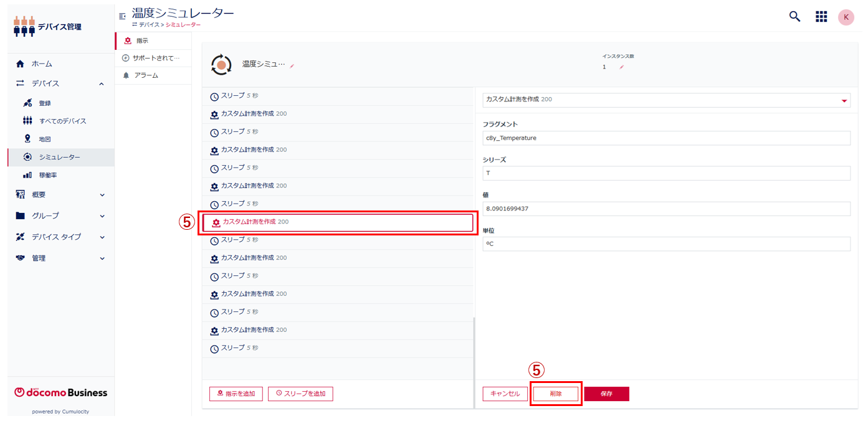Expand the グループ menu section
The width and height of the screenshot is (868, 421).
tap(102, 216)
